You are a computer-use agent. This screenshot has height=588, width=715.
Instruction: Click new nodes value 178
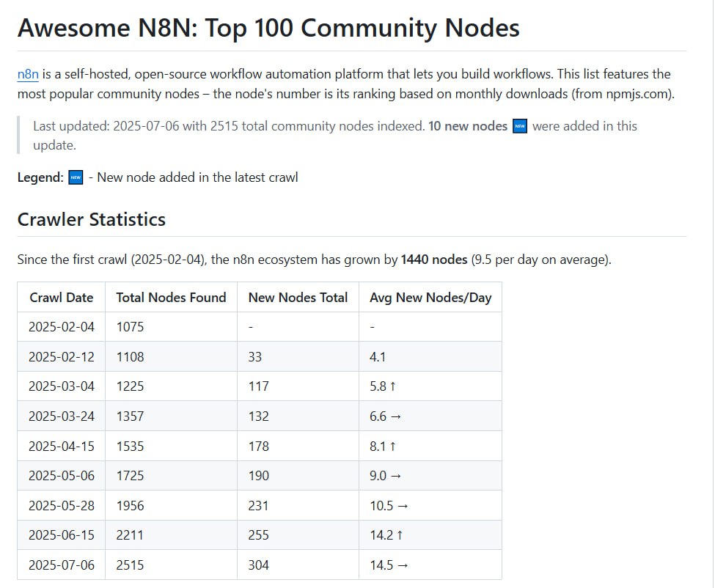(x=259, y=446)
